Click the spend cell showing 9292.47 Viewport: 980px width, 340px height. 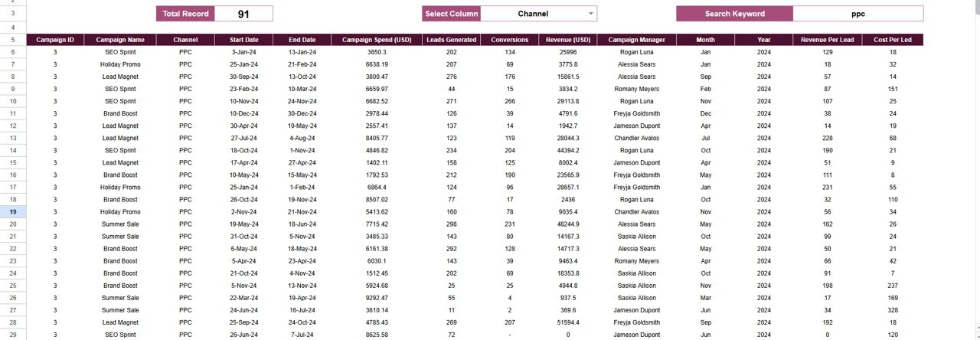click(x=377, y=298)
